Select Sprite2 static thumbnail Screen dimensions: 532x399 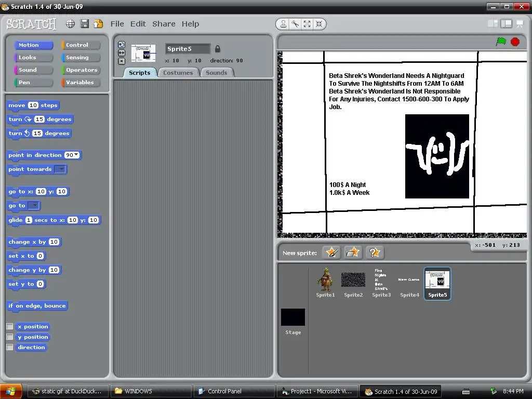[353, 283]
